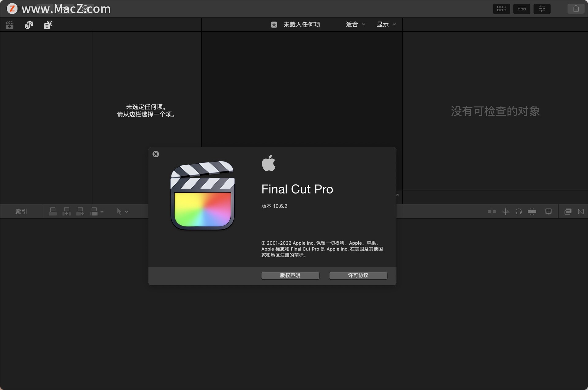Click the overwrite clip edit icon
588x390 pixels.
tap(94, 211)
